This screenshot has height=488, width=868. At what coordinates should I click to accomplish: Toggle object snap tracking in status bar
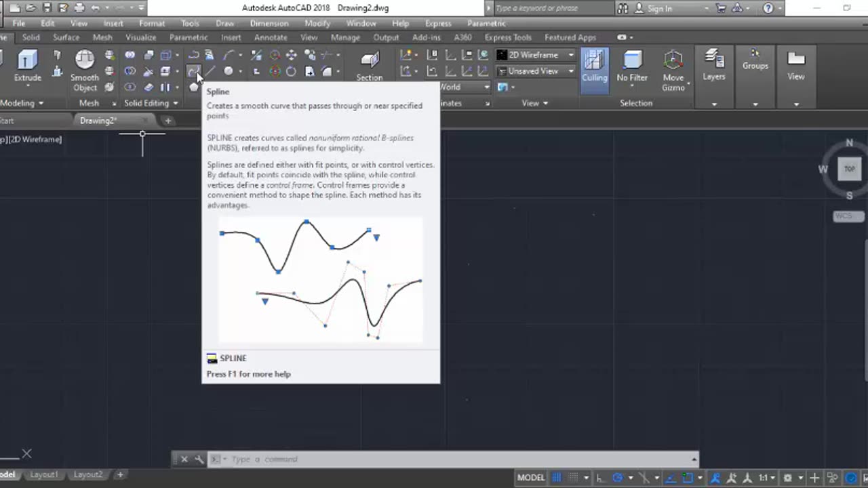pos(670,478)
